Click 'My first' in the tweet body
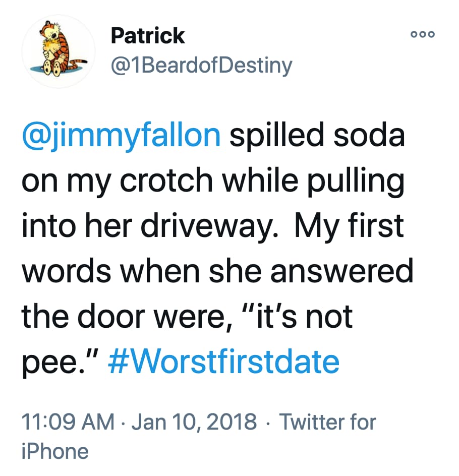The height and width of the screenshot is (476, 459). click(349, 225)
